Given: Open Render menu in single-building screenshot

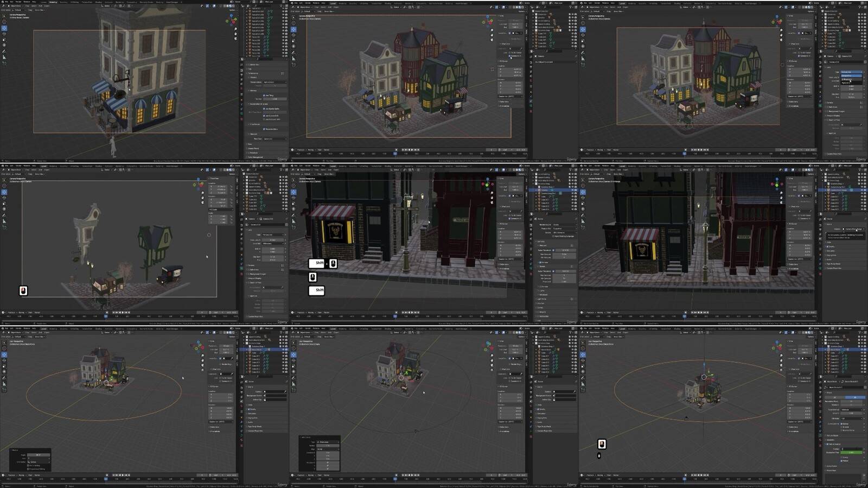Looking at the screenshot, I should click(18, 2).
